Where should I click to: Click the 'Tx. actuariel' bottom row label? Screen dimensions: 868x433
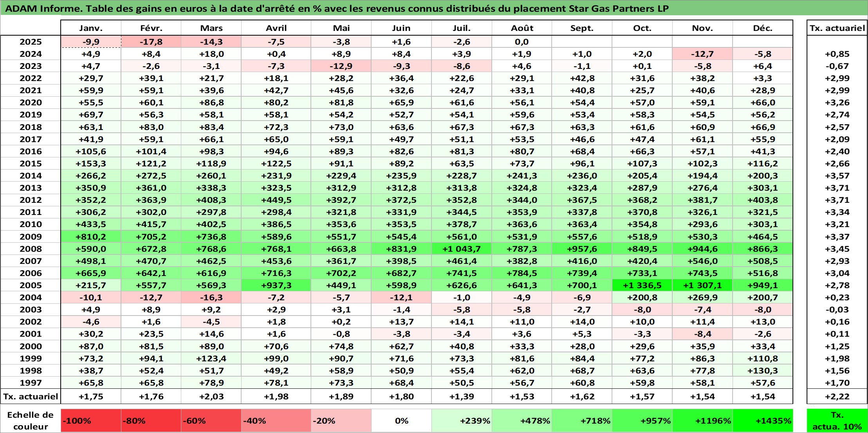click(31, 397)
